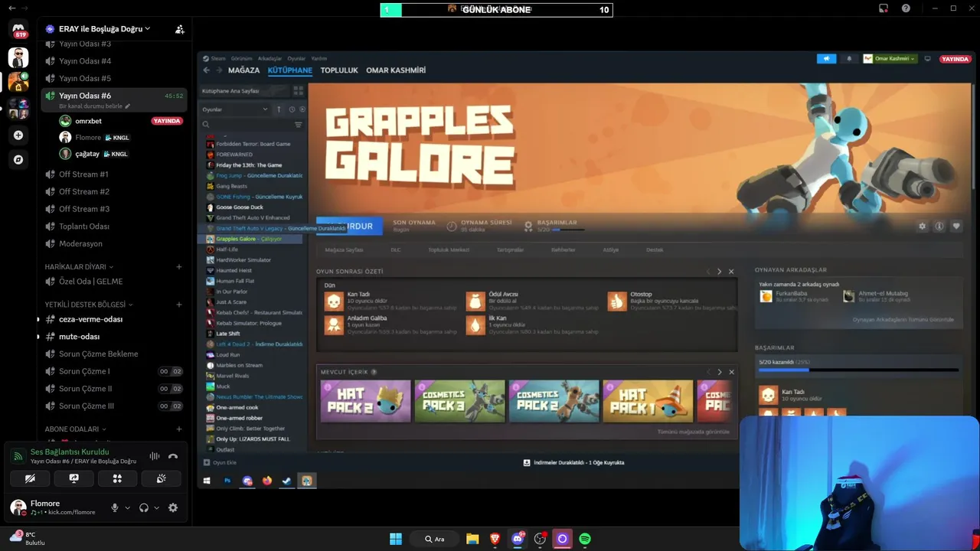Open Arkadaşlar menu in Steam menu bar

(269, 58)
